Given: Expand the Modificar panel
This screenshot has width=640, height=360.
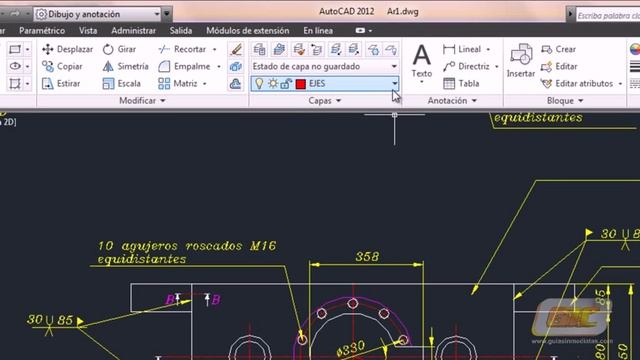Looking at the screenshot, I should 142,101.
